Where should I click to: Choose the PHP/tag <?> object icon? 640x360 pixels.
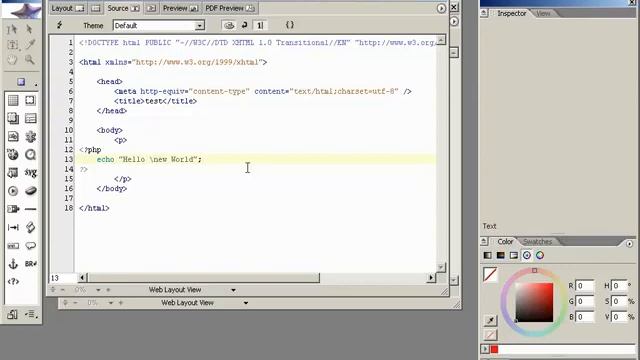(13, 282)
